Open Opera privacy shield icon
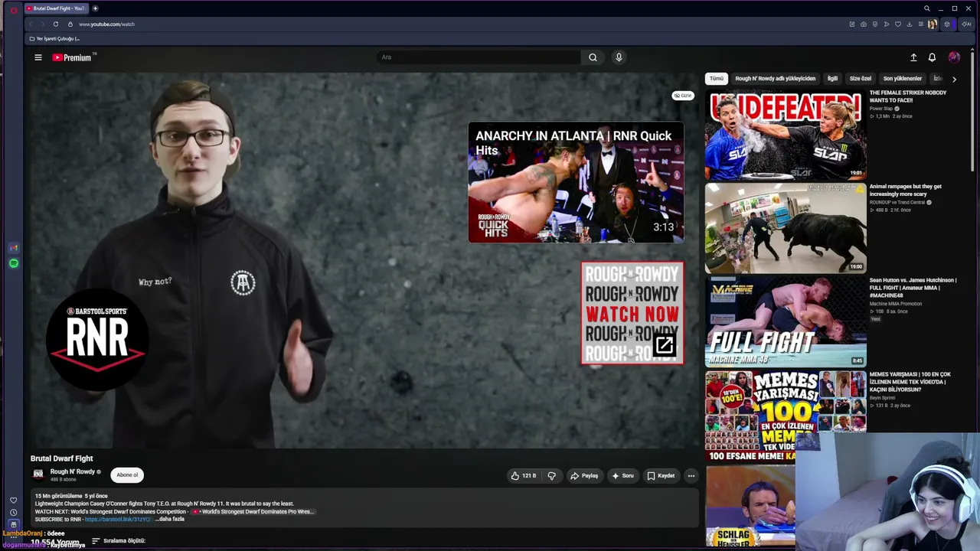The height and width of the screenshot is (551, 980). 874,24
